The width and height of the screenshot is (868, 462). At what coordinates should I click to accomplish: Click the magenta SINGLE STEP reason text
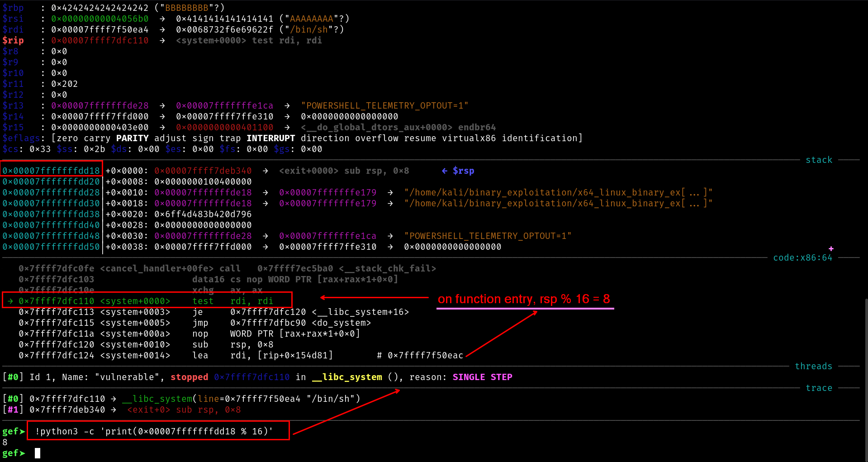[482, 377]
